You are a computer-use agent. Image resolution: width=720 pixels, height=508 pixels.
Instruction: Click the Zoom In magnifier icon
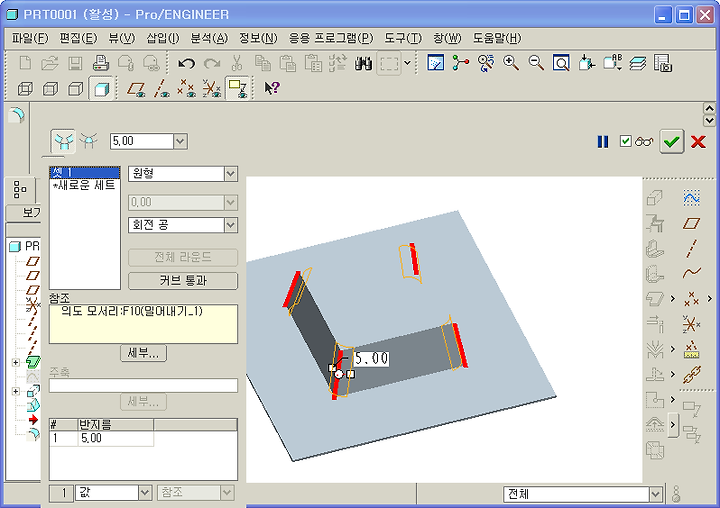pyautogui.click(x=511, y=63)
